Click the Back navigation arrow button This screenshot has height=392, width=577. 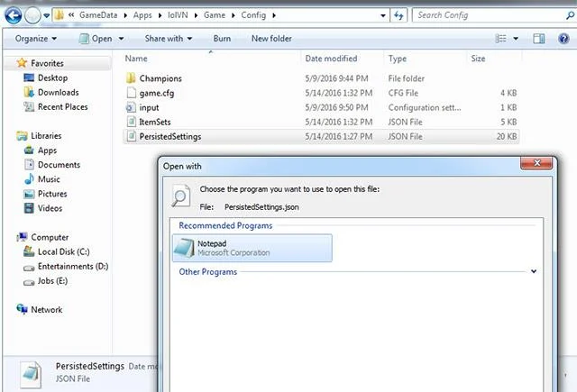[x=14, y=16]
